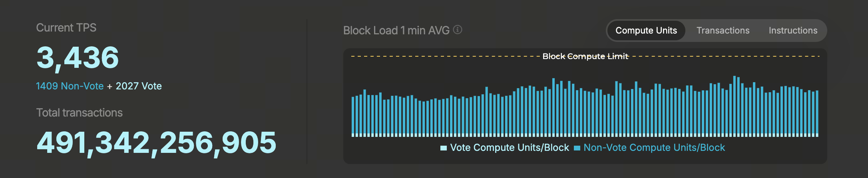Screen dimensions: 868x178
Task: Select the Compute Units tab
Action: coord(646,31)
